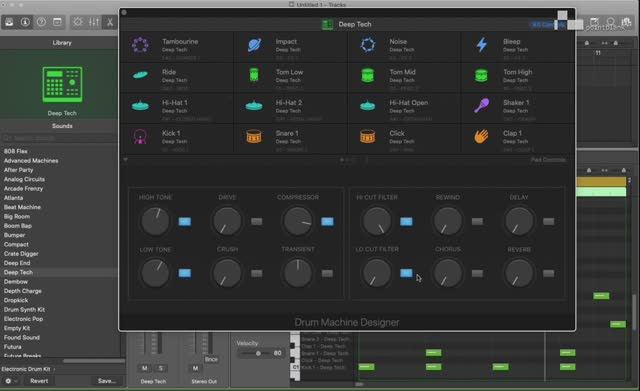Toggle the Chorus on/off button
Viewport: 640px width, 391px height.
click(x=477, y=273)
